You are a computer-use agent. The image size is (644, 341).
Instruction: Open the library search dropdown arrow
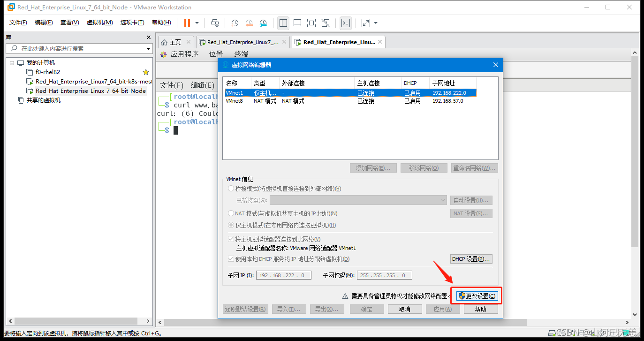pyautogui.click(x=148, y=48)
